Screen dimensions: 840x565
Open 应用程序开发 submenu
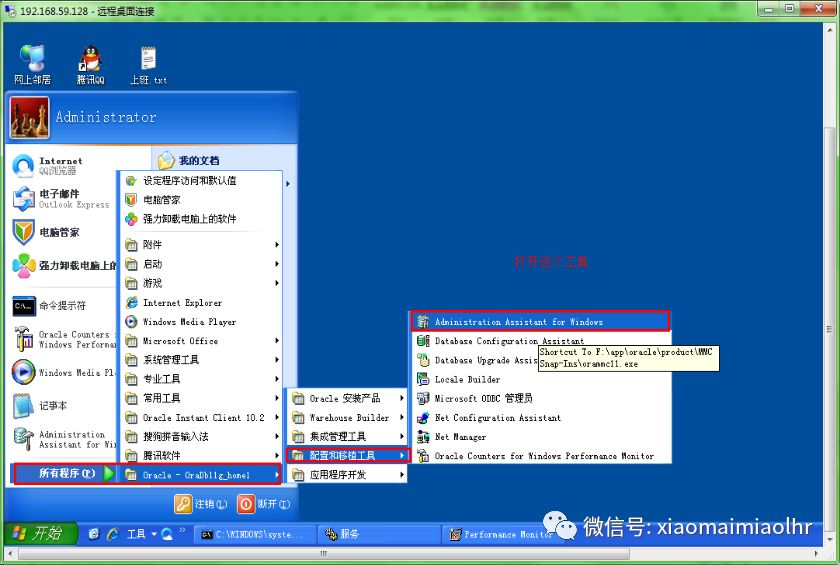click(x=347, y=475)
